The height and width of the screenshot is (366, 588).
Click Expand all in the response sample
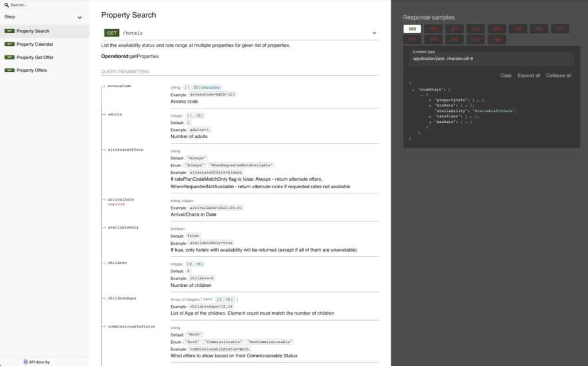528,76
